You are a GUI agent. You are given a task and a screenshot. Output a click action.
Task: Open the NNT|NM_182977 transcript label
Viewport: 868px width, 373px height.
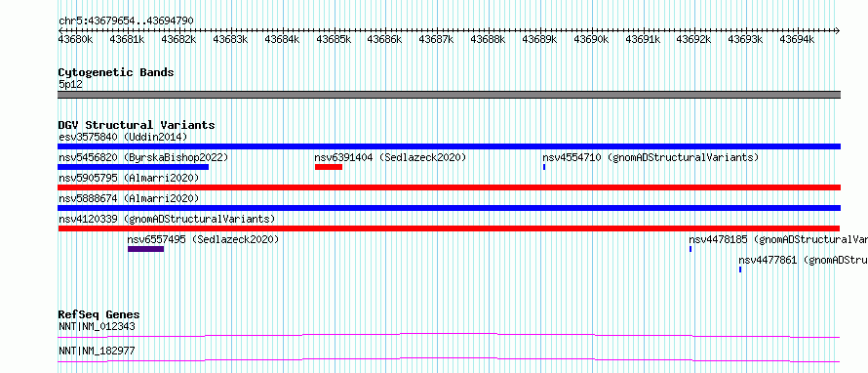click(97, 351)
